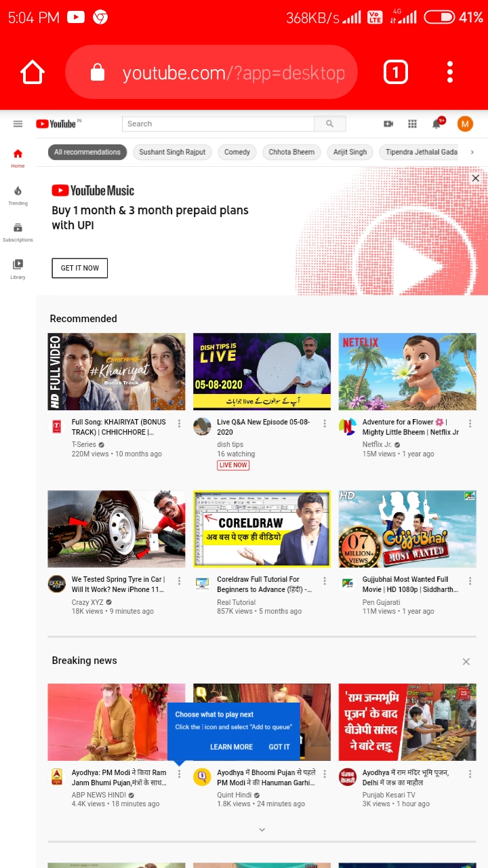The image size is (488, 868).
Task: Click Crazy XYZ channel avatar
Action: (56, 584)
